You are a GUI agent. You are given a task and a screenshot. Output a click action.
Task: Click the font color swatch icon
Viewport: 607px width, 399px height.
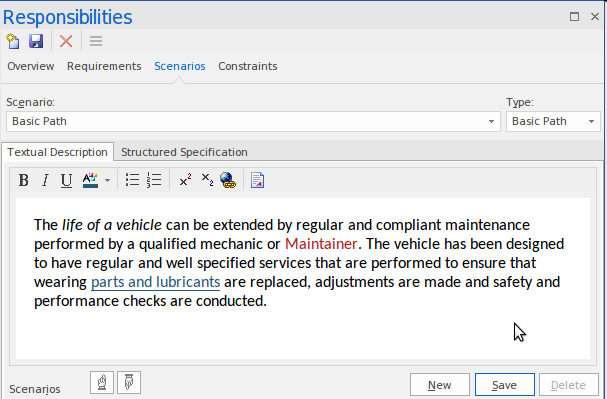90,180
